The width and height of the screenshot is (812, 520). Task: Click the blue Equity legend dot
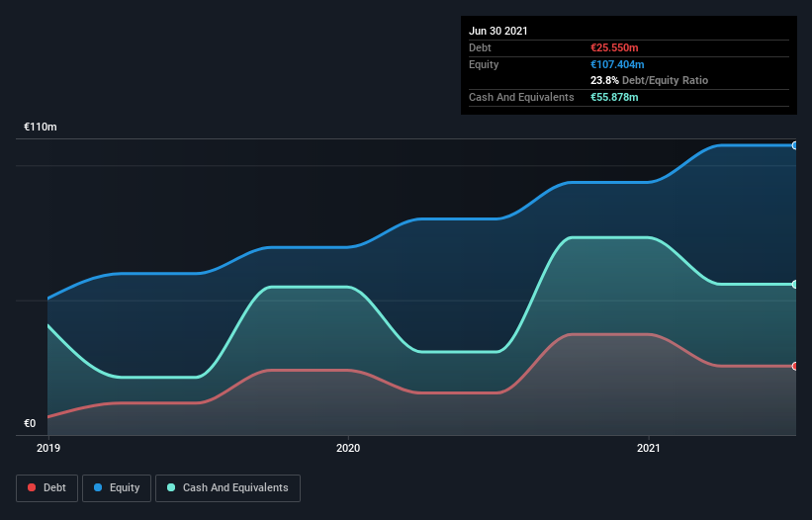98,487
